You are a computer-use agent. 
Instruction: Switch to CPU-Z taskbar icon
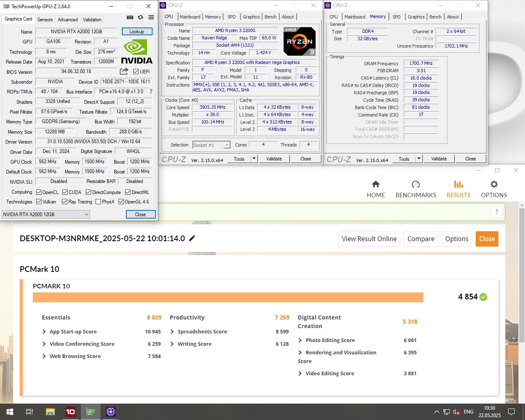coord(111,412)
